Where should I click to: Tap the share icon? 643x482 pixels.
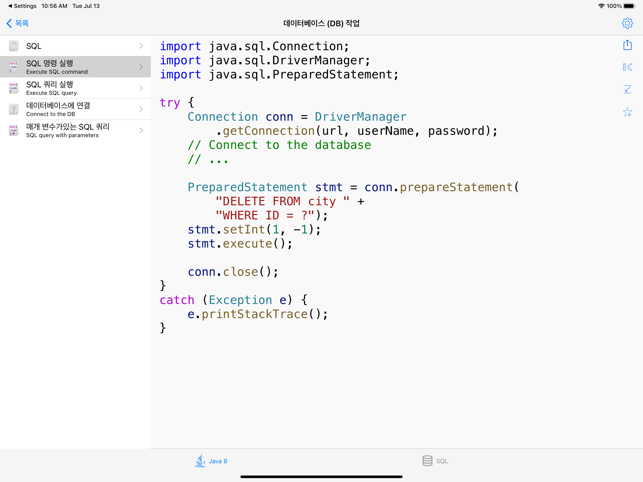point(627,45)
